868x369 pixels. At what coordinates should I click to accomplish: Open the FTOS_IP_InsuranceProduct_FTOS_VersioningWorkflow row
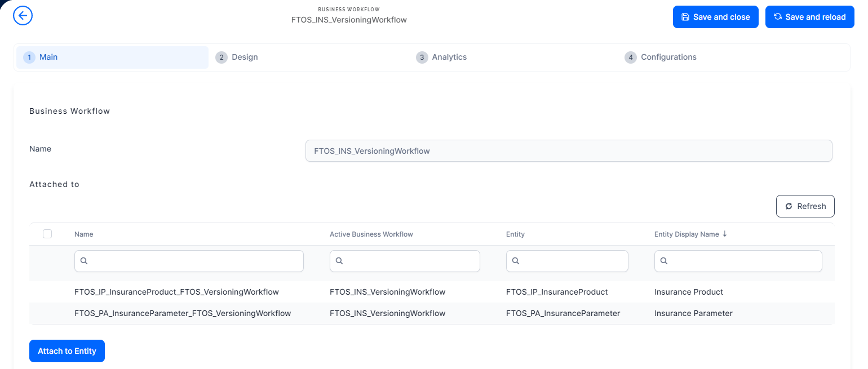(176, 292)
